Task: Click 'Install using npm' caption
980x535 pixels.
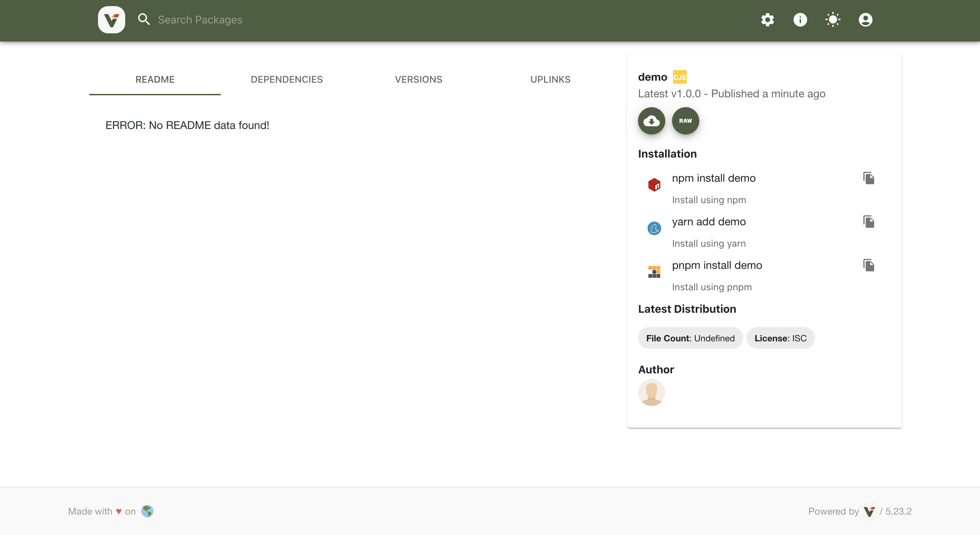Action: pyautogui.click(x=709, y=200)
